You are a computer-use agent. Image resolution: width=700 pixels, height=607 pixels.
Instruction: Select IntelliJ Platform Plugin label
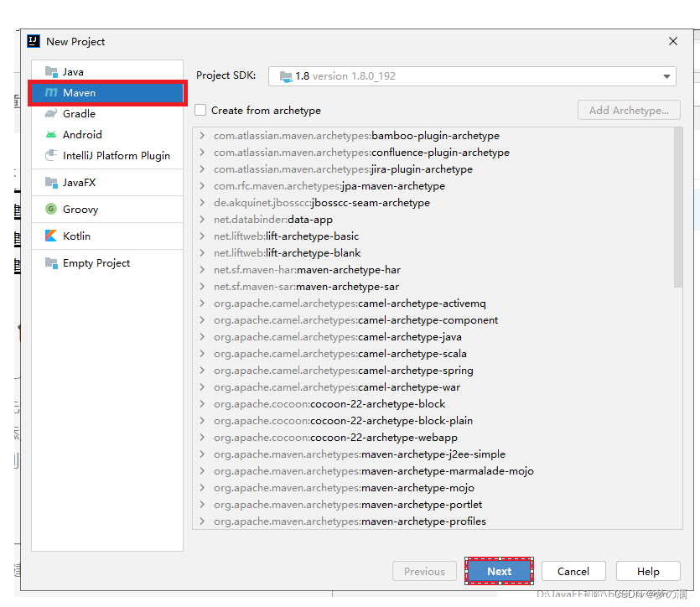(117, 155)
